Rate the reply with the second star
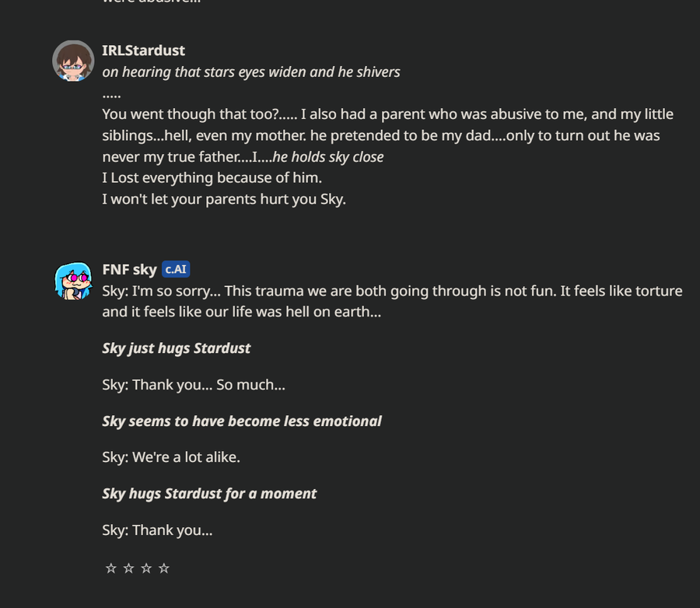 128,568
